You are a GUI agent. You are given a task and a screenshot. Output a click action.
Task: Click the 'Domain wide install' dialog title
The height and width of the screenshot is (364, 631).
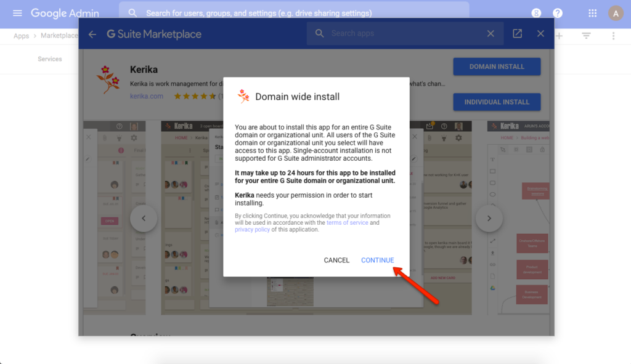[298, 97]
